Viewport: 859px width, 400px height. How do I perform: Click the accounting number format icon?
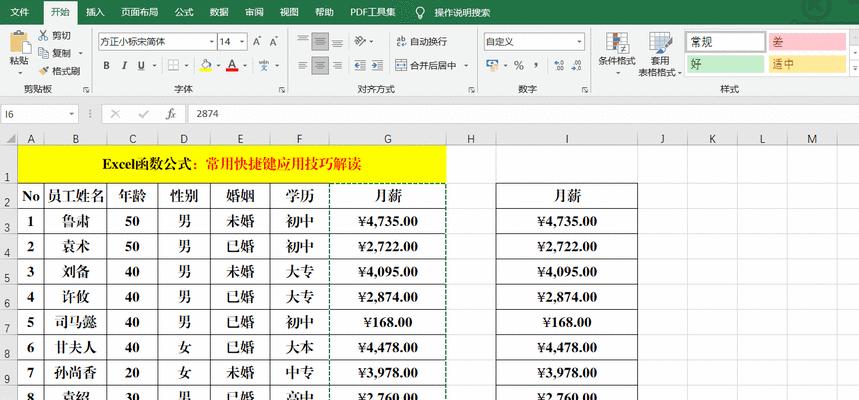point(492,66)
